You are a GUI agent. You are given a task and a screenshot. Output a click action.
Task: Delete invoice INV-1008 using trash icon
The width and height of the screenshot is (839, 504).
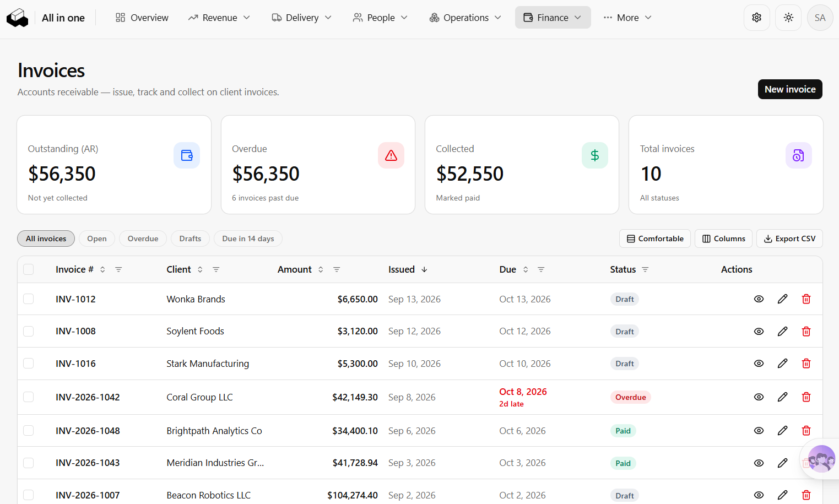click(x=806, y=332)
